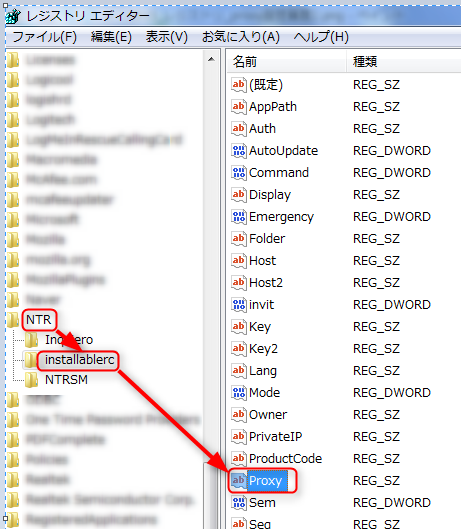This screenshot has height=529, width=461.
Task: Click the string icon next to ProductCode
Action: 239,458
